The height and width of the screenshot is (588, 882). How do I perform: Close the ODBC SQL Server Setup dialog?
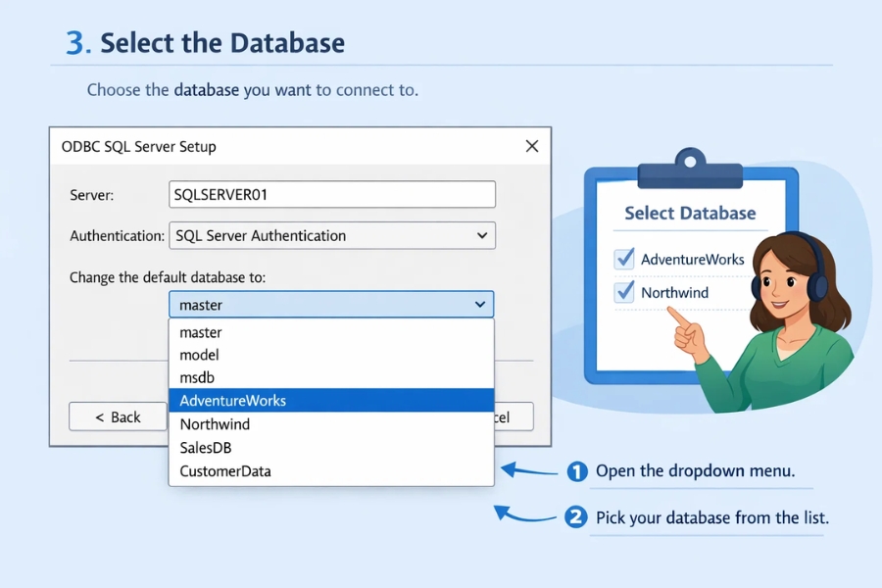tap(532, 145)
